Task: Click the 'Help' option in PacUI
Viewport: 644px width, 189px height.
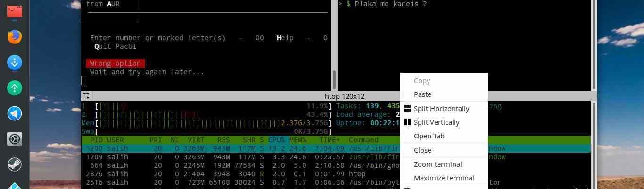Action: coord(285,38)
